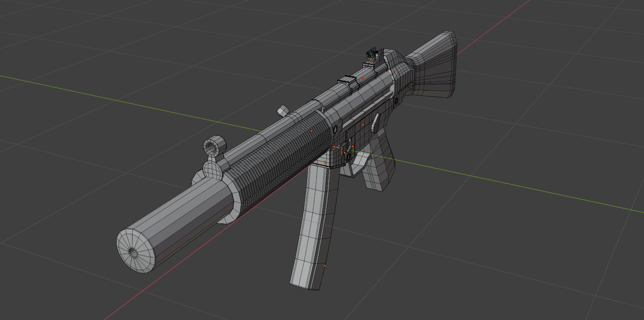Select the fire selector lever on receiver
Screen dimensions: 644x320
point(376,123)
